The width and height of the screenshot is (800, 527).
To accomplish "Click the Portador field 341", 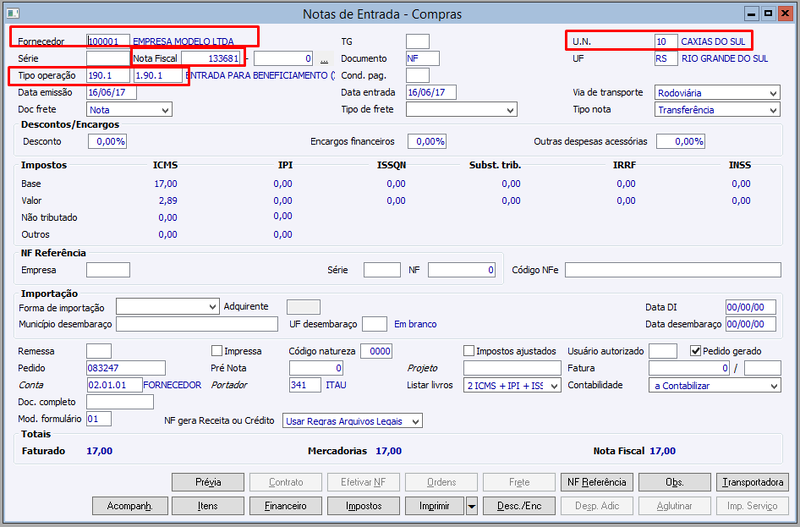I will point(305,385).
